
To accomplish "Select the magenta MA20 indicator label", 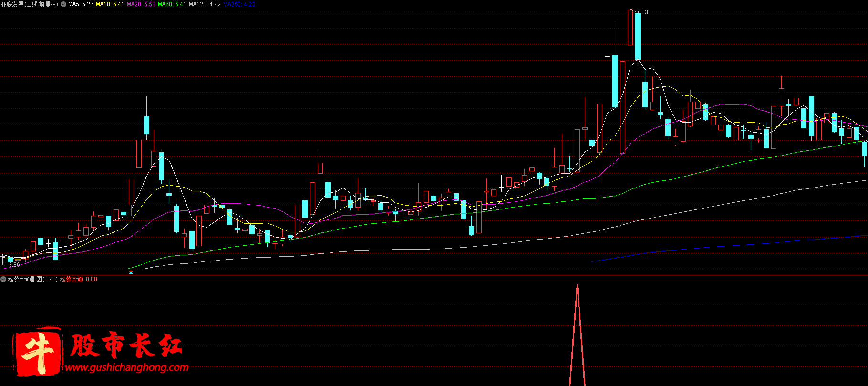I will pyautogui.click(x=141, y=4).
